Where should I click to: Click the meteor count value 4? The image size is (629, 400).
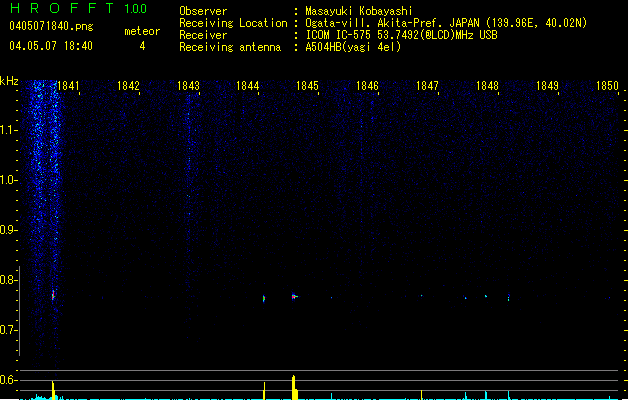pos(142,46)
